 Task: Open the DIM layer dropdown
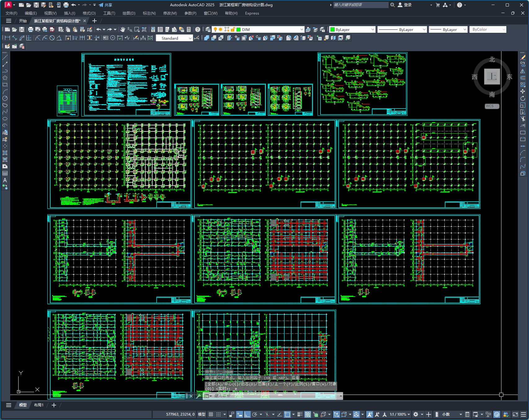tap(302, 29)
